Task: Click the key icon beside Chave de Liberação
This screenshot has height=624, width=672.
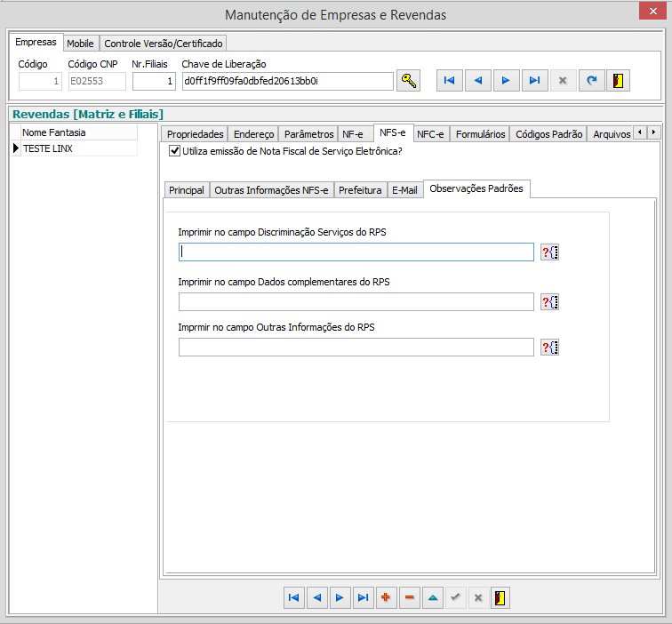Action: [x=408, y=81]
